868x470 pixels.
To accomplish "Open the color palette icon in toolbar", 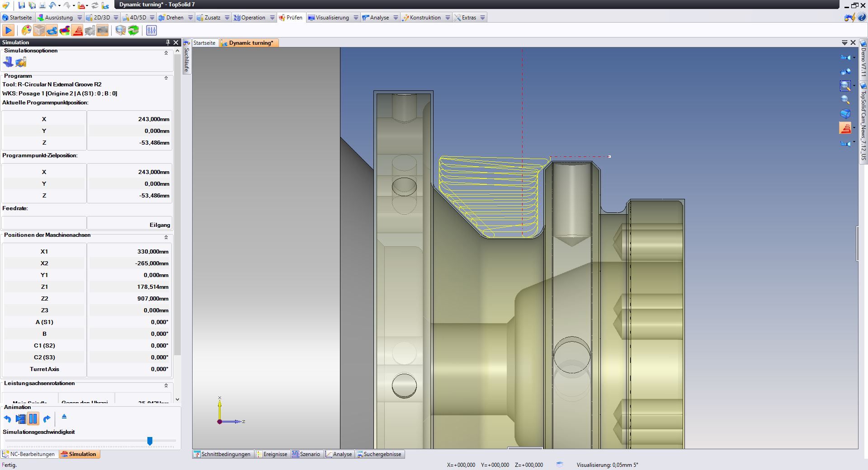I will click(27, 30).
